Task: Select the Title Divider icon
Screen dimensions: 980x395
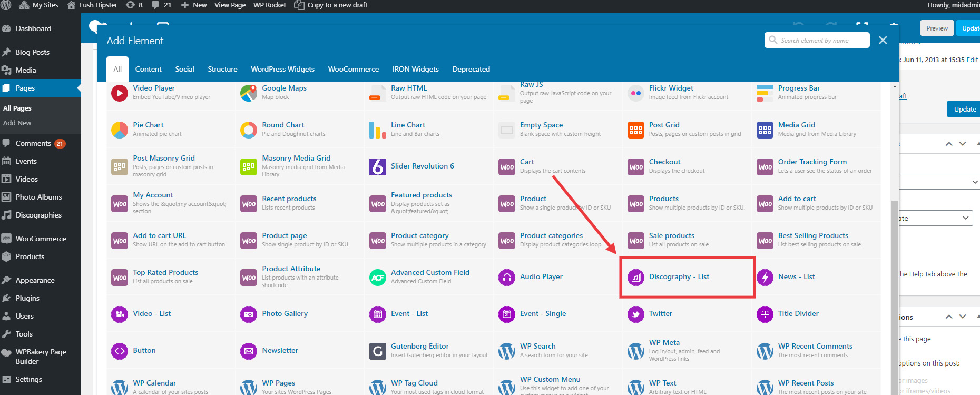Action: click(765, 314)
